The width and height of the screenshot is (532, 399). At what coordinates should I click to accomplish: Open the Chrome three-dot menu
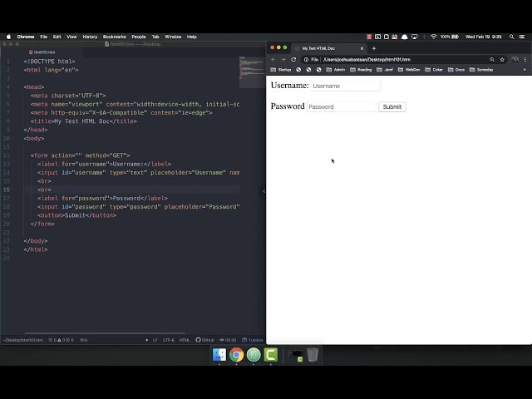click(x=525, y=60)
